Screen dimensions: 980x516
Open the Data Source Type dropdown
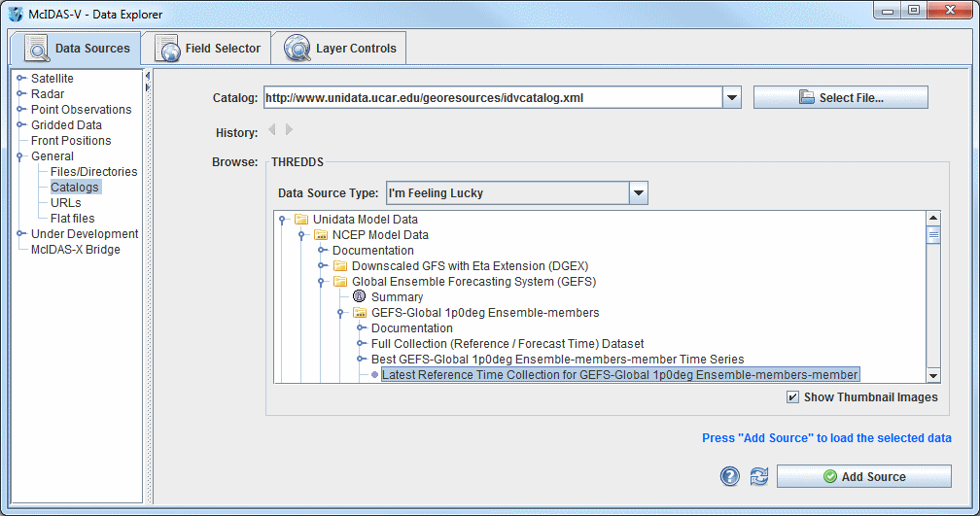639,193
